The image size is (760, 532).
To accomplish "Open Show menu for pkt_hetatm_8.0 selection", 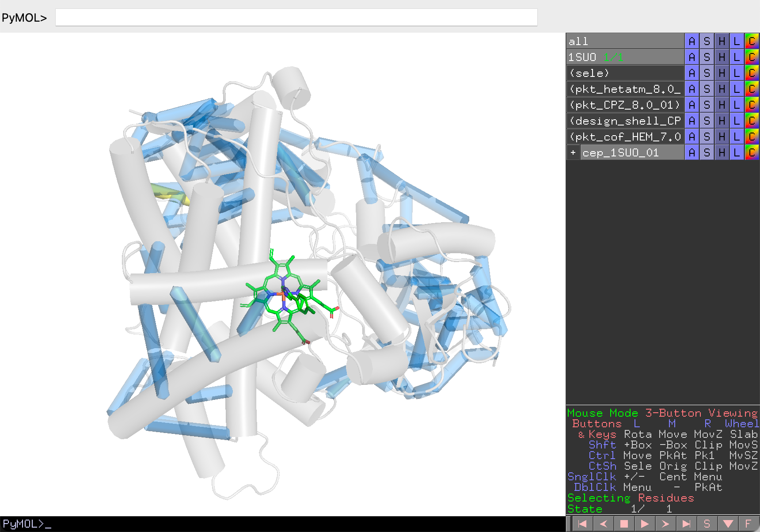I will (707, 89).
